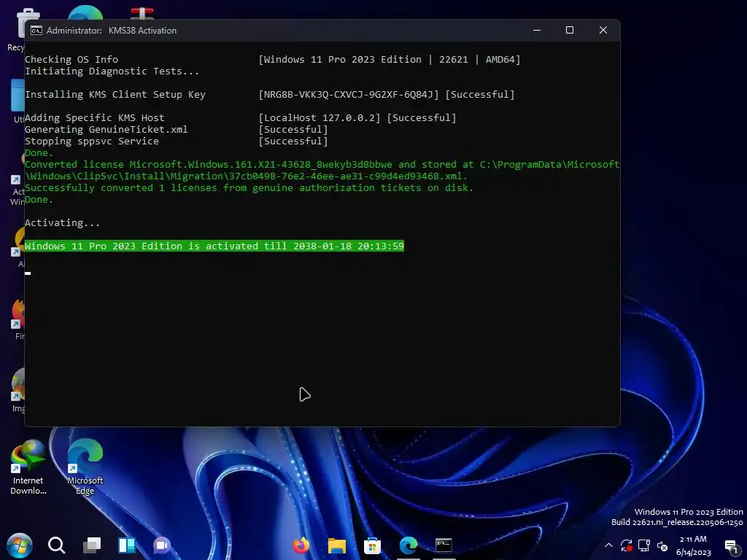Open the taskbar Search magnifier

[x=56, y=545]
